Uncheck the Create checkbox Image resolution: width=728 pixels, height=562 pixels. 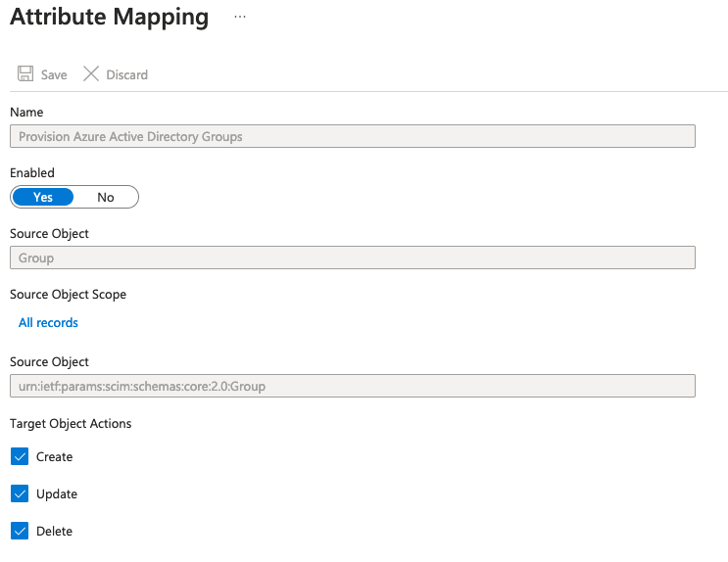(20, 457)
